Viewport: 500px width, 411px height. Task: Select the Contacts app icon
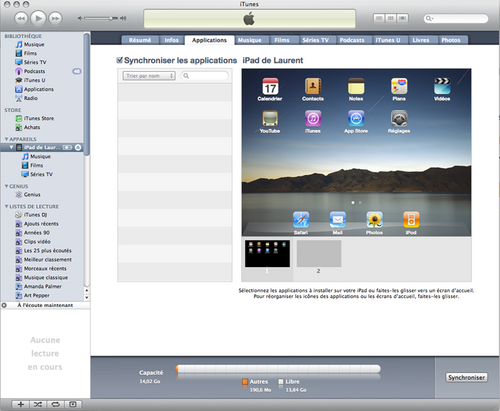coord(313,86)
